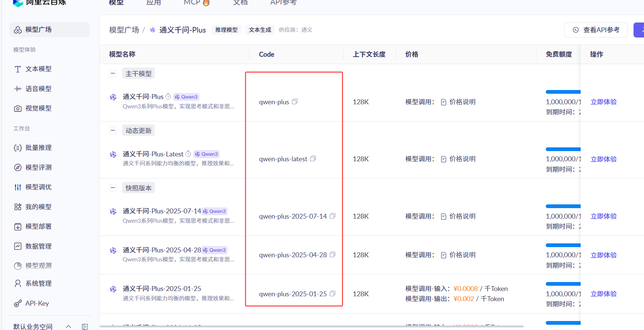Copy the qwen-plus-2025-04-28 code
The height and width of the screenshot is (330, 644).
(332, 255)
